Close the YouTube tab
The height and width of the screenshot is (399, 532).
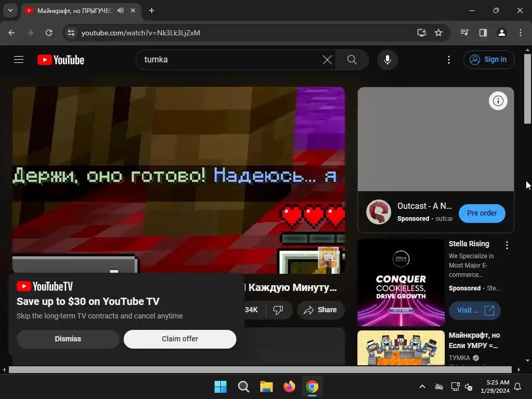[133, 10]
